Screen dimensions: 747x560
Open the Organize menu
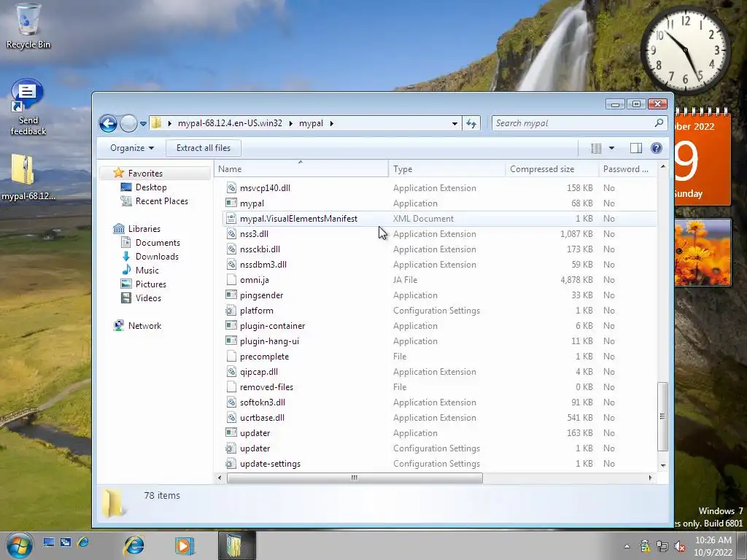[132, 148]
